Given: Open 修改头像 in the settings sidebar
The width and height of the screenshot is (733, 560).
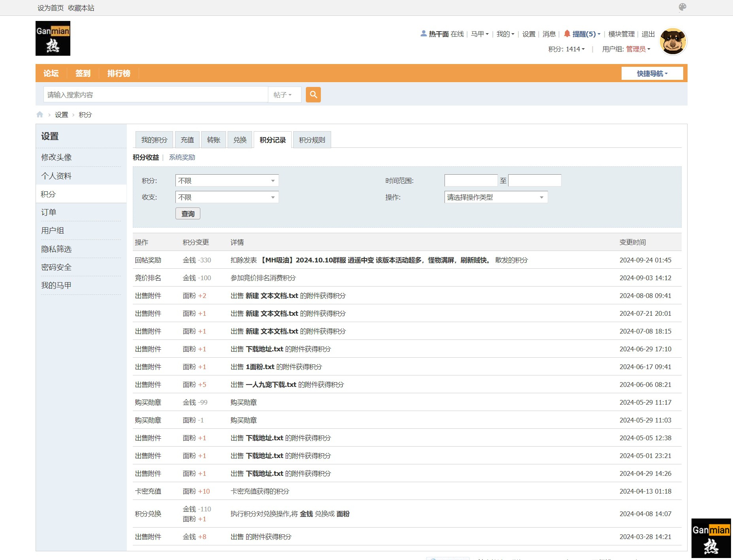Looking at the screenshot, I should (x=81, y=157).
